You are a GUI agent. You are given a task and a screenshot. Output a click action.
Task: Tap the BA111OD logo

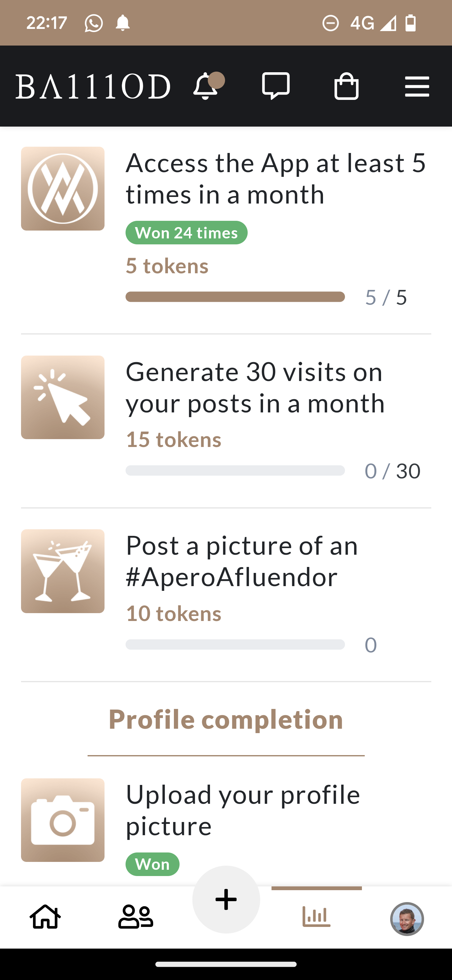(x=93, y=86)
